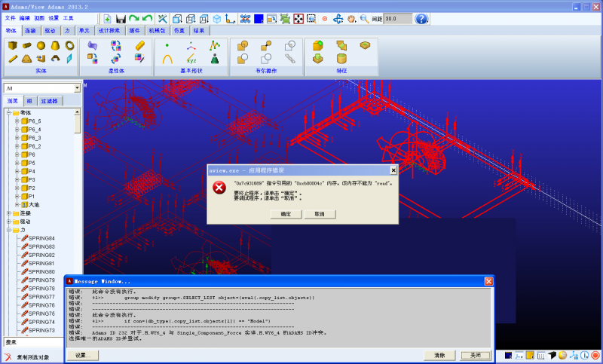The image size is (603, 364).
Task: Create a torus ring solid
Action: point(69,45)
